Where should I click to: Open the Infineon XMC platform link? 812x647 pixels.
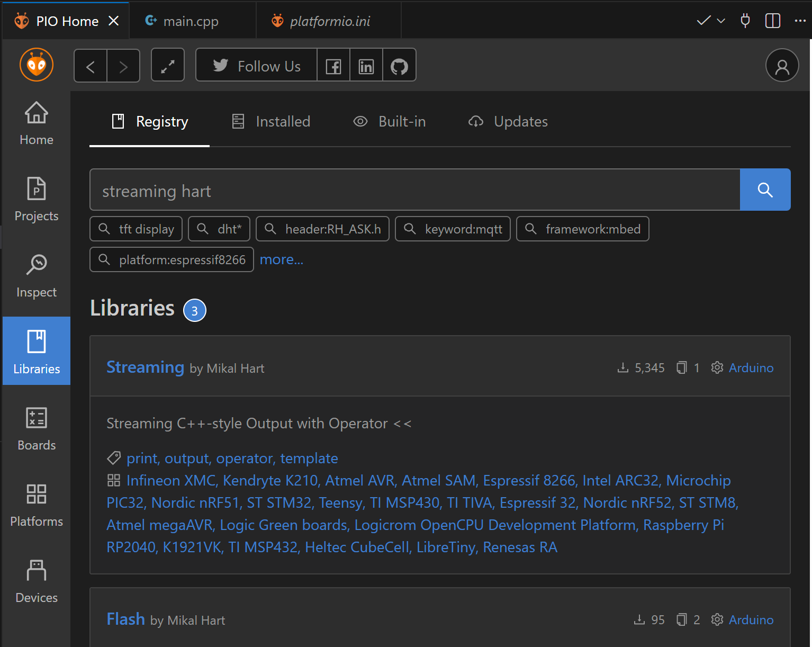[x=171, y=481]
